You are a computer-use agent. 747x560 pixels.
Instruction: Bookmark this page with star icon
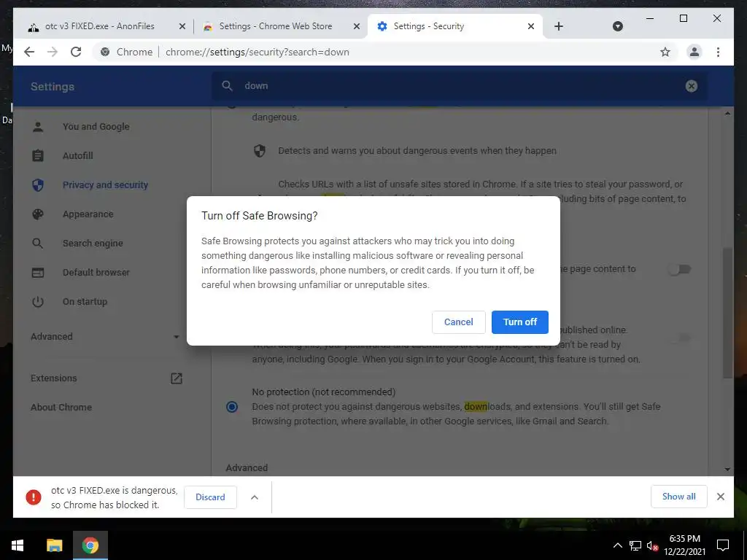[x=665, y=52]
